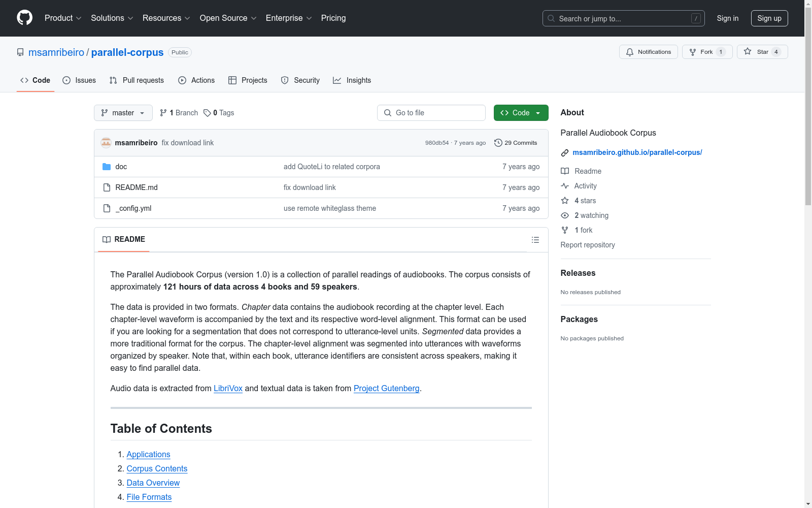Image resolution: width=812 pixels, height=508 pixels.
Task: Click the doc folder icon
Action: click(x=107, y=167)
